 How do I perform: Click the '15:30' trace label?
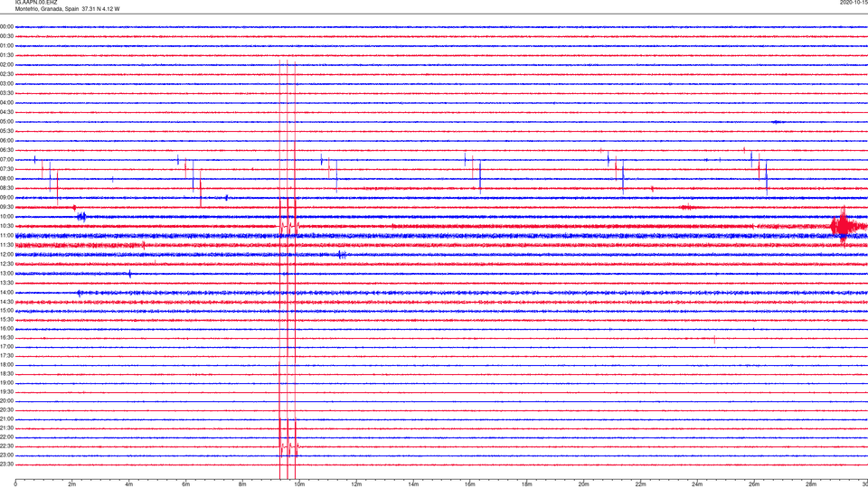(x=6, y=320)
